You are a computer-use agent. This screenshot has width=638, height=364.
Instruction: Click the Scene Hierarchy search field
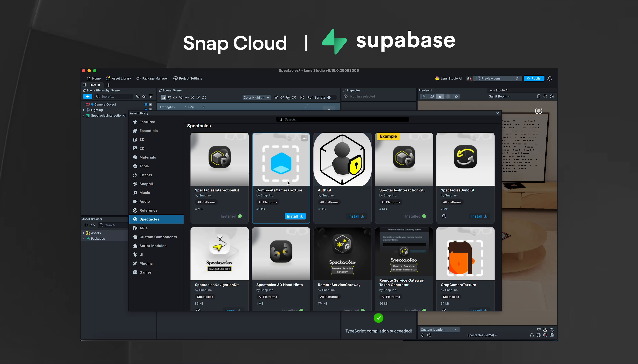click(x=114, y=96)
